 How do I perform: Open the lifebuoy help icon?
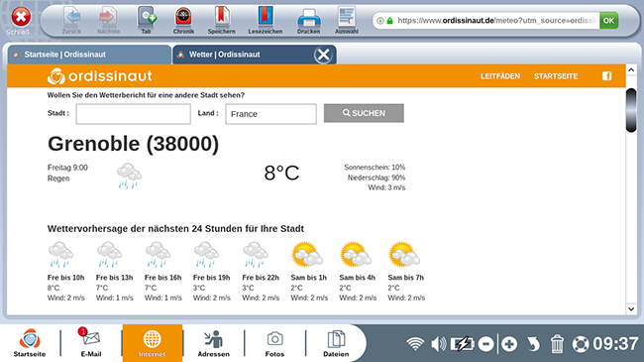(581, 344)
